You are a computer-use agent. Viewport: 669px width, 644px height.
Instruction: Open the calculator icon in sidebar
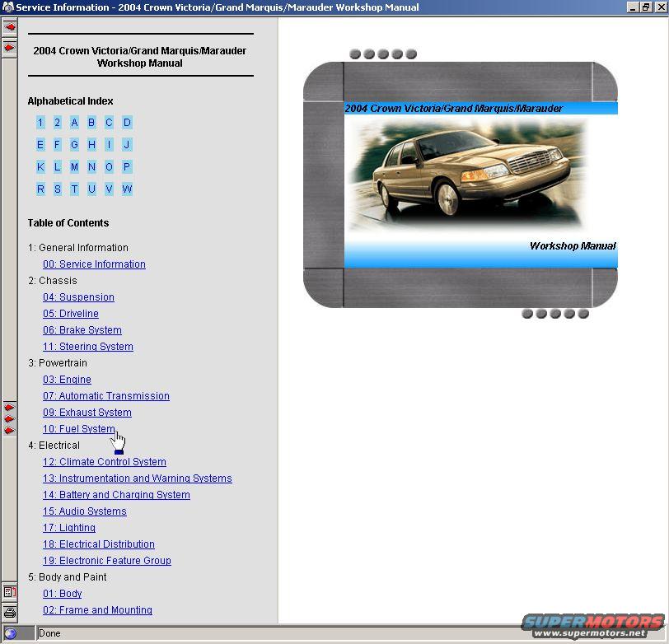coord(10,592)
